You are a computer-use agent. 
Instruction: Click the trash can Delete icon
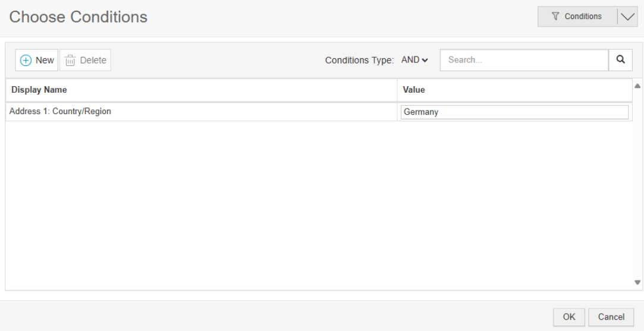point(70,60)
